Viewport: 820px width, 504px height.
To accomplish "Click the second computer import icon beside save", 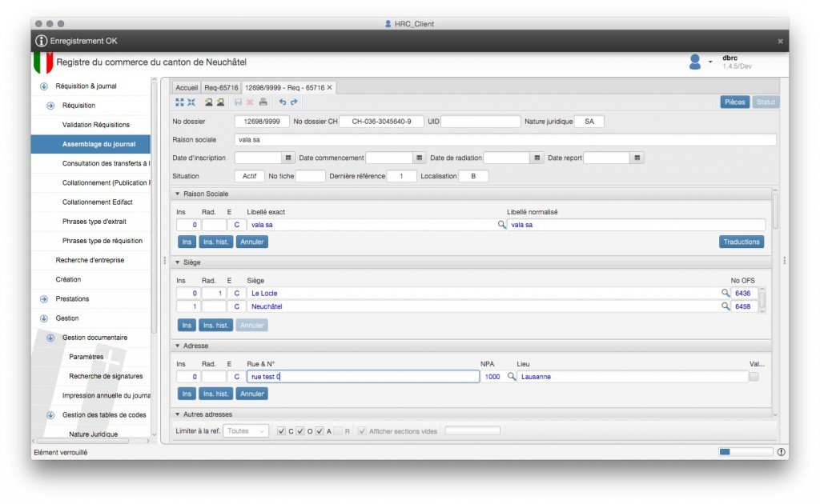I will click(221, 102).
